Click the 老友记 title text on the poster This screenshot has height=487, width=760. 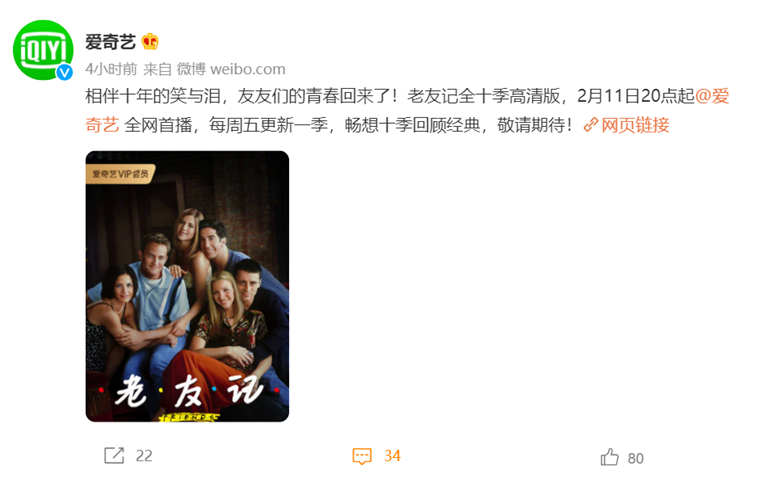[x=189, y=391]
